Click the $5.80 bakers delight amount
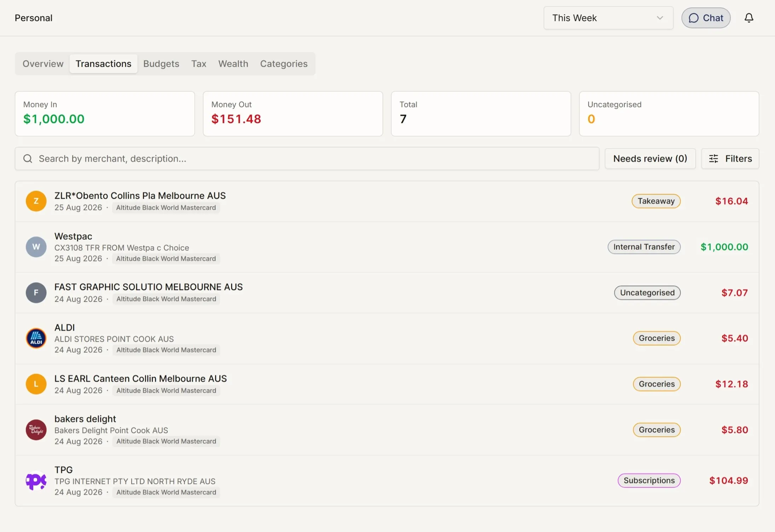The height and width of the screenshot is (532, 775). [x=735, y=430]
